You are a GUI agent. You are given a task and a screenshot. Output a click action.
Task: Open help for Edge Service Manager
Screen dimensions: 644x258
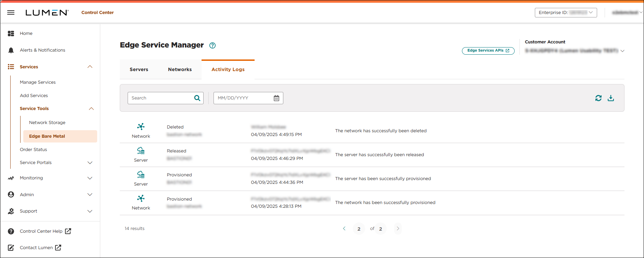pyautogui.click(x=212, y=45)
